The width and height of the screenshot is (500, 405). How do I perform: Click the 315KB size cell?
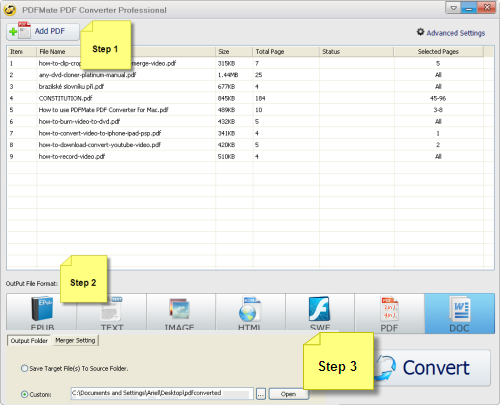point(234,63)
